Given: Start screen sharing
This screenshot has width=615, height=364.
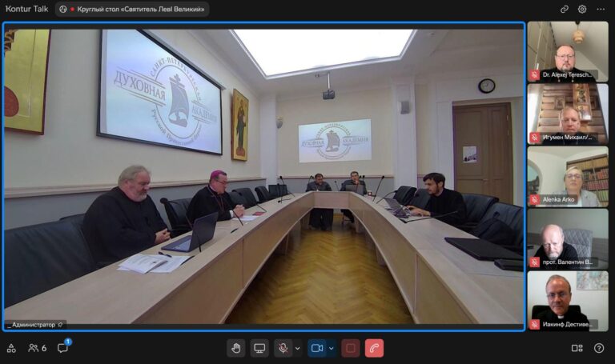Looking at the screenshot, I should (x=259, y=348).
